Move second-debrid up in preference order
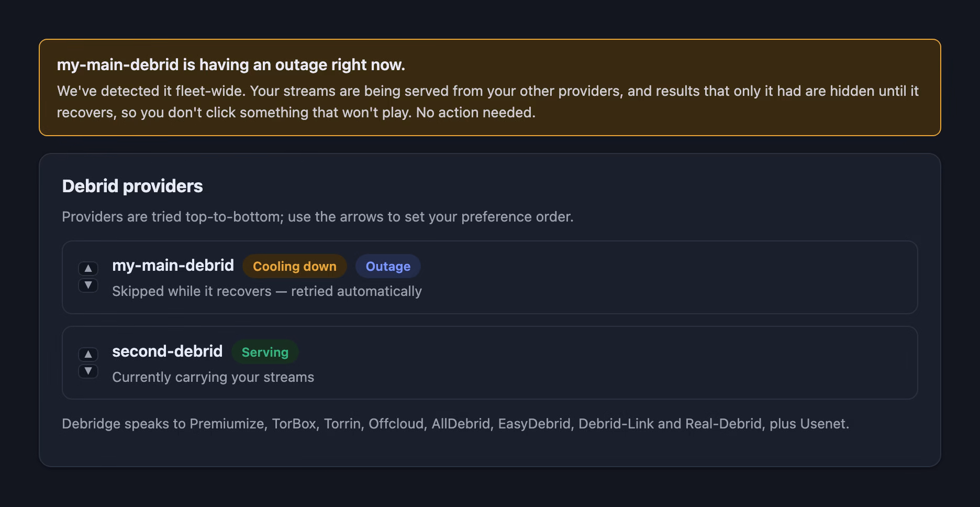980x507 pixels. pos(88,355)
